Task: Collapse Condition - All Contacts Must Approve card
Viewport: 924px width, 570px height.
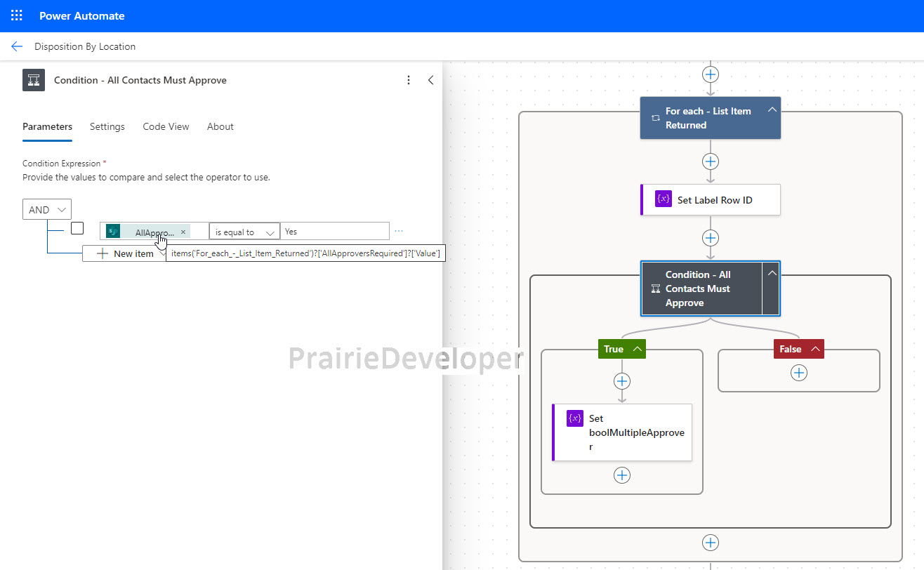Action: click(x=771, y=273)
